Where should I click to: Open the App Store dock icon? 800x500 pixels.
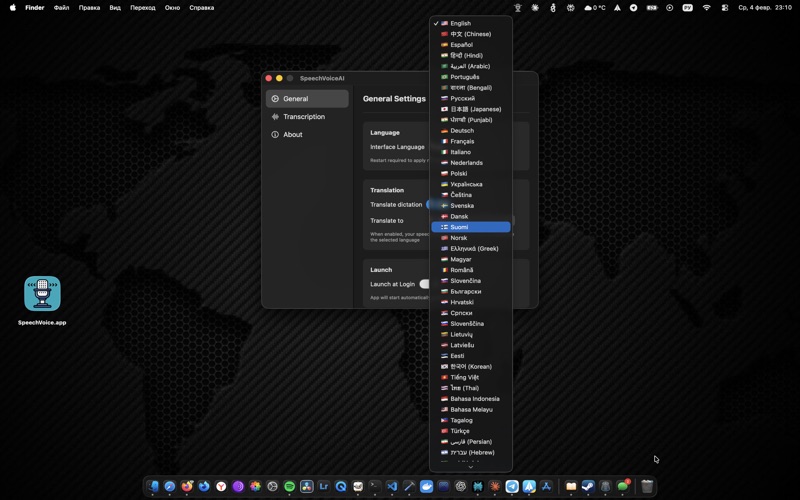(546, 487)
